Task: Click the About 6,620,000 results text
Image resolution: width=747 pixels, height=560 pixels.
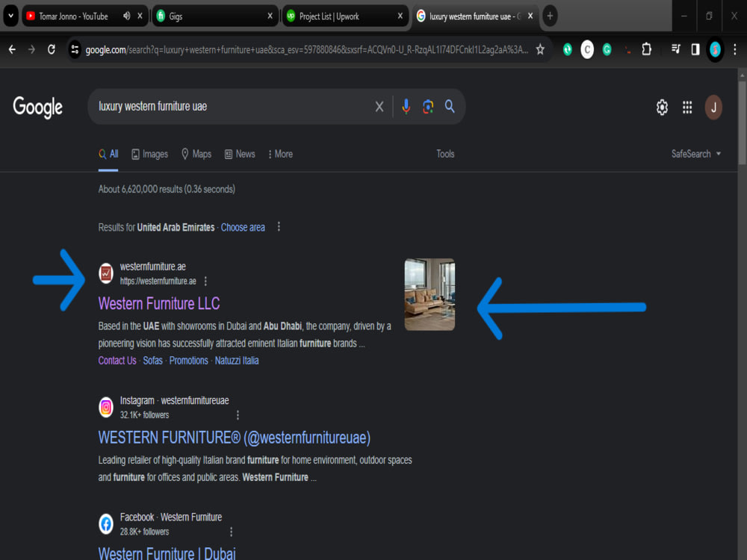Action: pyautogui.click(x=167, y=189)
